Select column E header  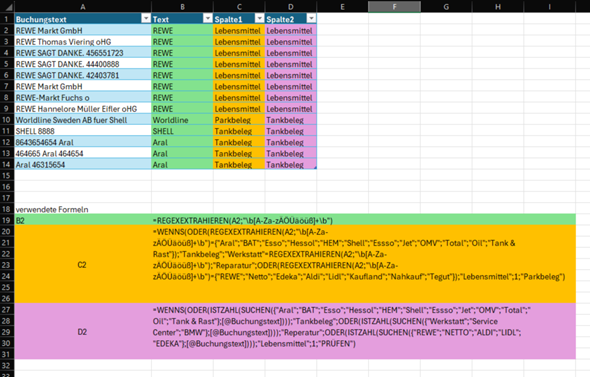point(342,7)
